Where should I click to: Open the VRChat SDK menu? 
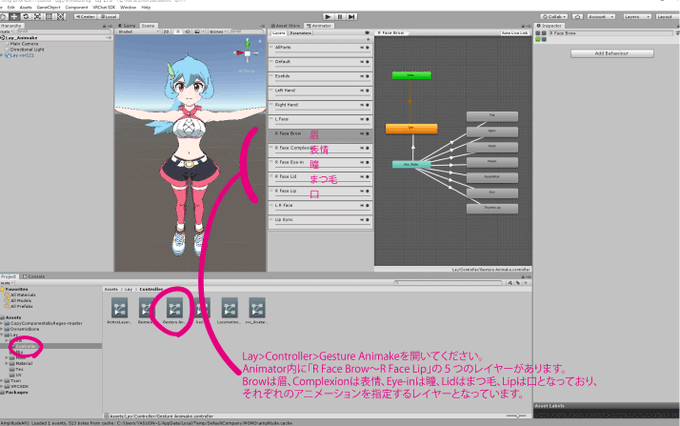pos(104,7)
